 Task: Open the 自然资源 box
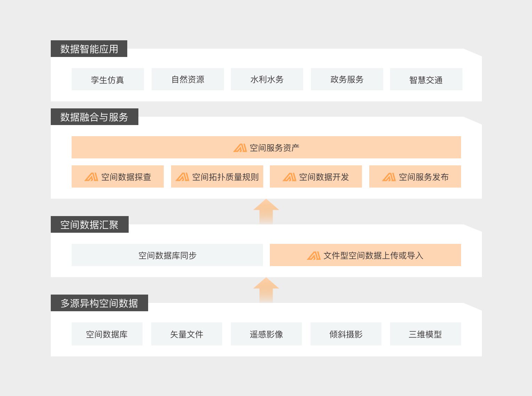pos(188,79)
